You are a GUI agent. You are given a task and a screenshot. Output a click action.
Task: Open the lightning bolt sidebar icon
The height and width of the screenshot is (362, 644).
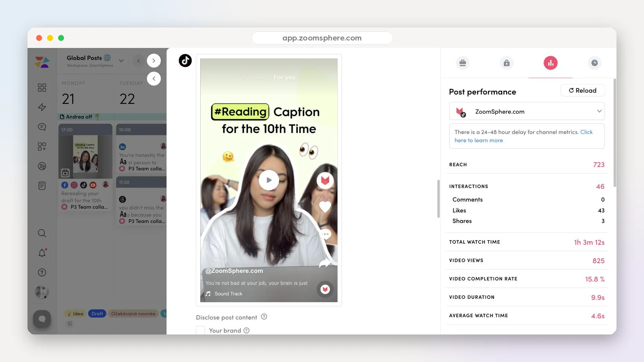tap(42, 107)
